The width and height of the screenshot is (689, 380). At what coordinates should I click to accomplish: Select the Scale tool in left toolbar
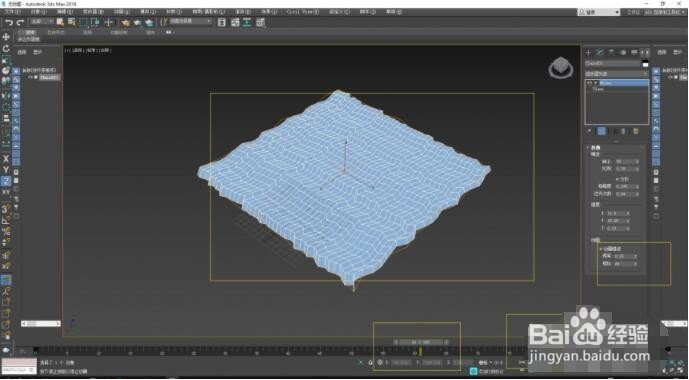point(6,60)
